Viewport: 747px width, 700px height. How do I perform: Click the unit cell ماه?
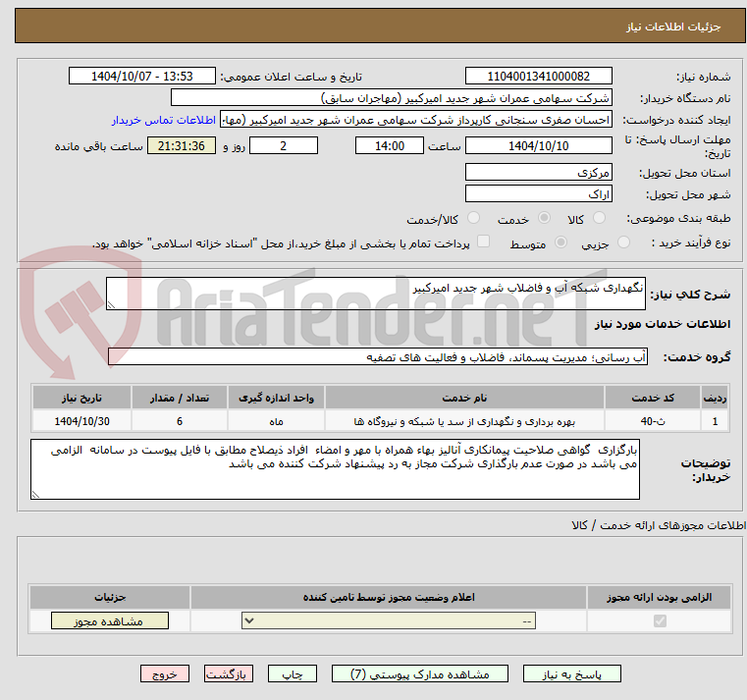(276, 421)
